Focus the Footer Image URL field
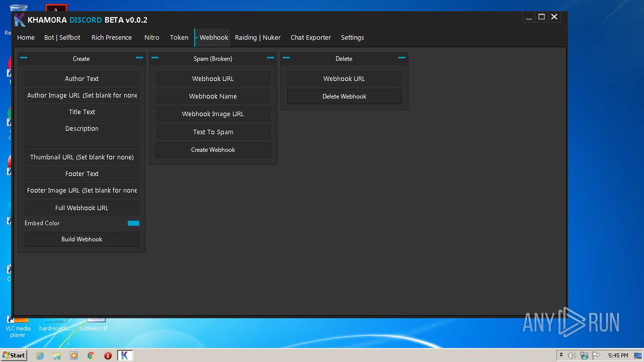The image size is (644, 362). point(82,191)
